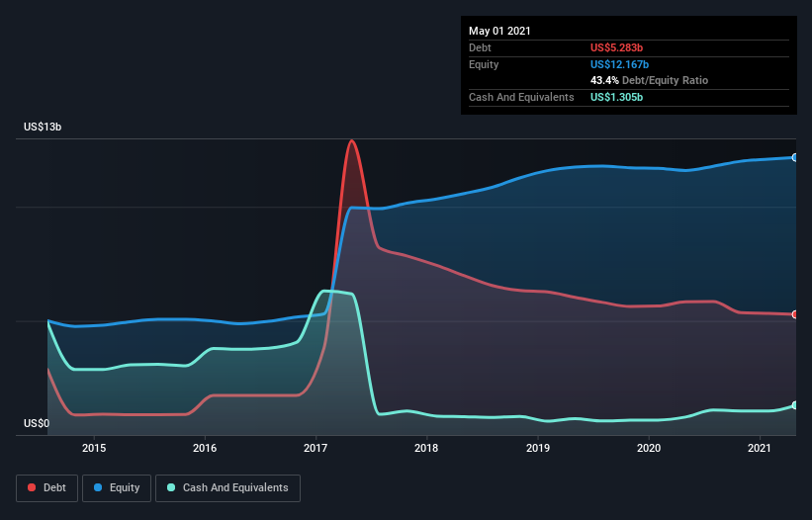
Task: Click Cash And Equivalents label in tooltip
Action: (521, 97)
